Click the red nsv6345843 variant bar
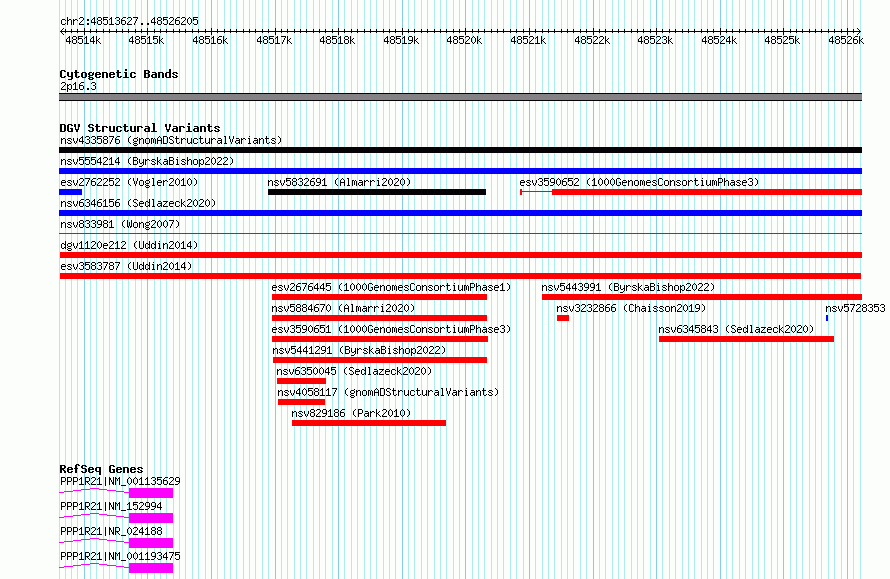 click(746, 339)
